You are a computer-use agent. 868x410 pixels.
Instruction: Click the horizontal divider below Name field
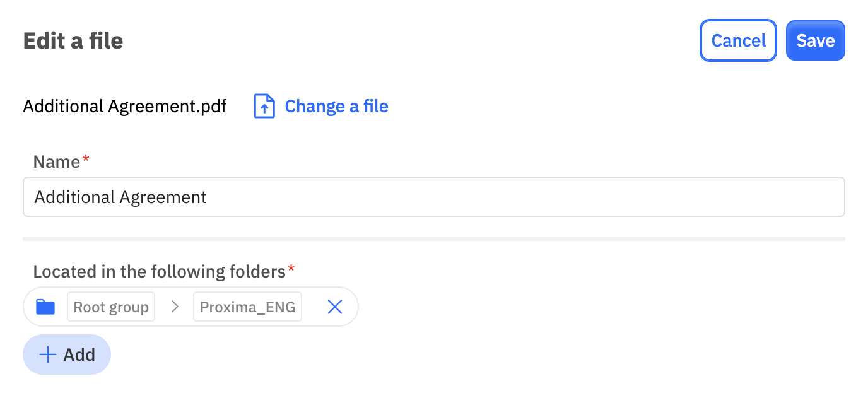[x=434, y=239]
